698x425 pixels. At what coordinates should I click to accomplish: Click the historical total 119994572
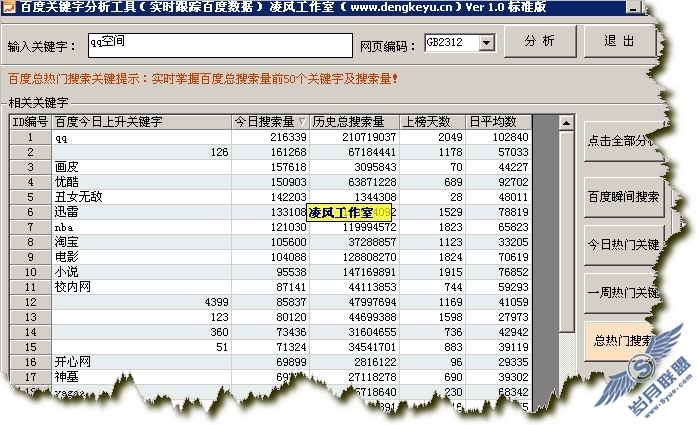355,227
